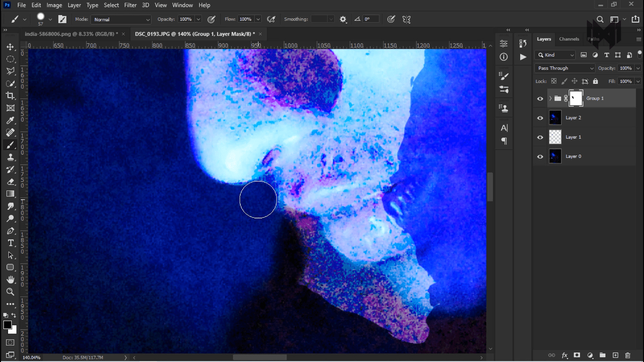Hide Layer 1 with eye icon

[540, 137]
